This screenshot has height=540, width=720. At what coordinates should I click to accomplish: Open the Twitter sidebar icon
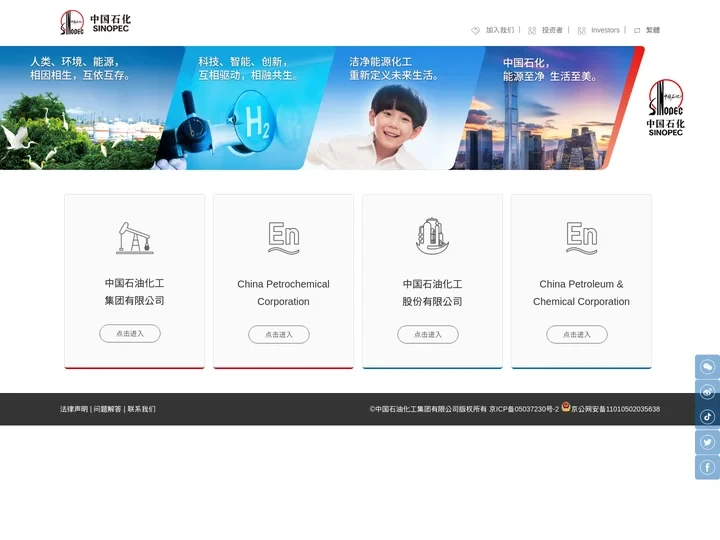[x=707, y=442]
